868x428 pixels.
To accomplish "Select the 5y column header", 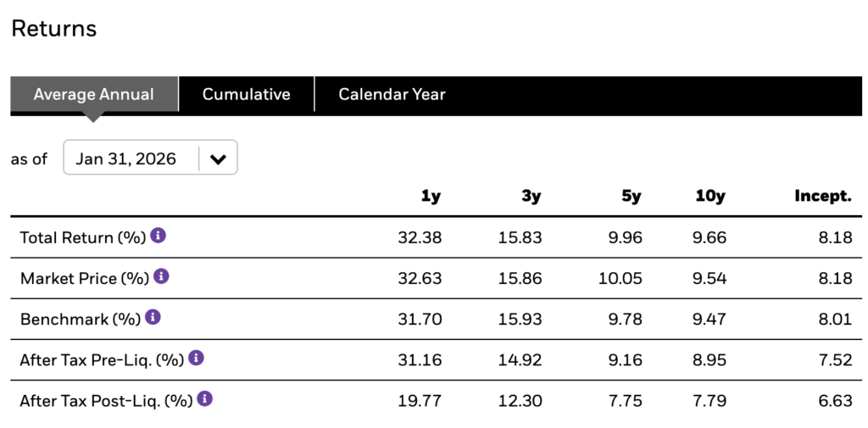I will pos(632,197).
